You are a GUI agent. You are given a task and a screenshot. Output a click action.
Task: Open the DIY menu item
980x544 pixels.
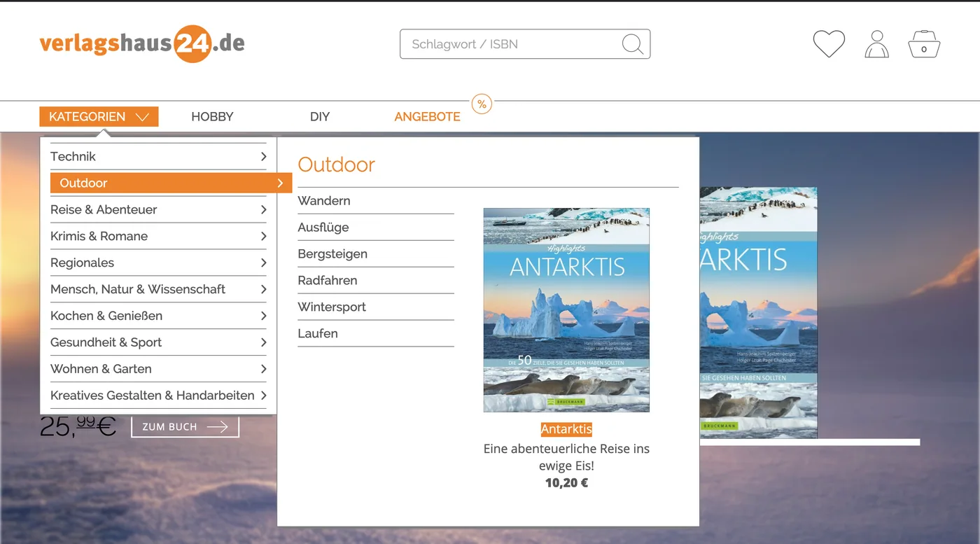tap(320, 117)
